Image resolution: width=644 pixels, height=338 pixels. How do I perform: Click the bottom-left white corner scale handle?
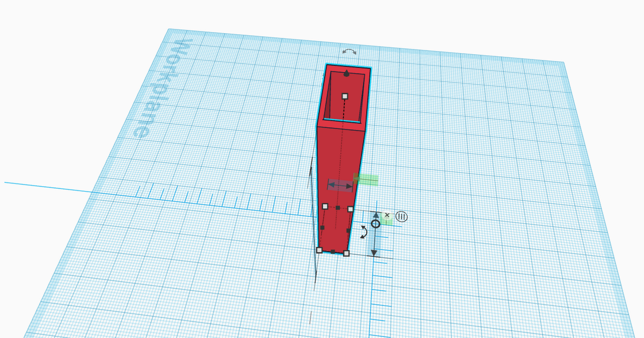pos(320,251)
